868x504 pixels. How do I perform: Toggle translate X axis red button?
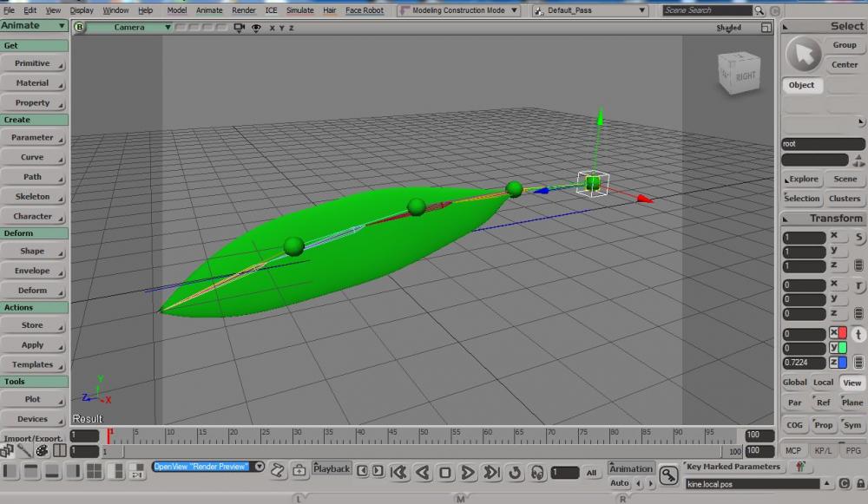(x=838, y=333)
